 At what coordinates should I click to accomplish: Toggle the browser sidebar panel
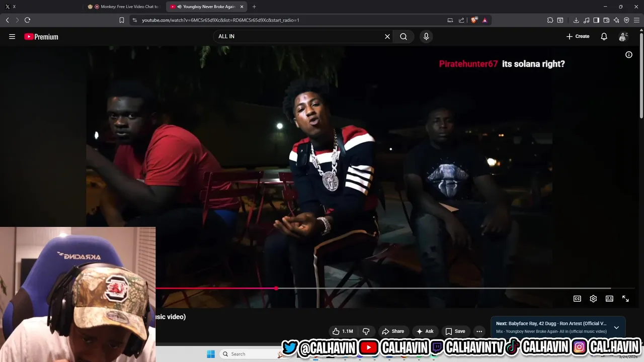click(x=596, y=20)
